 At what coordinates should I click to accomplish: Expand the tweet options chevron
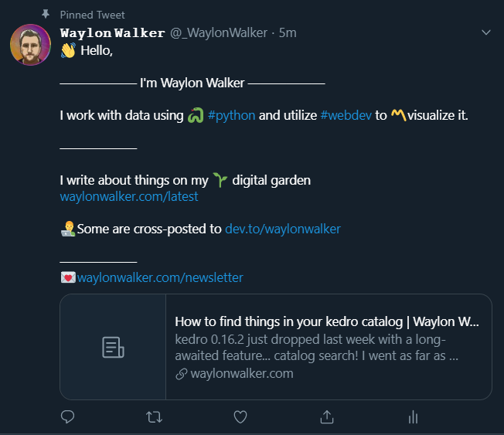[x=486, y=32]
